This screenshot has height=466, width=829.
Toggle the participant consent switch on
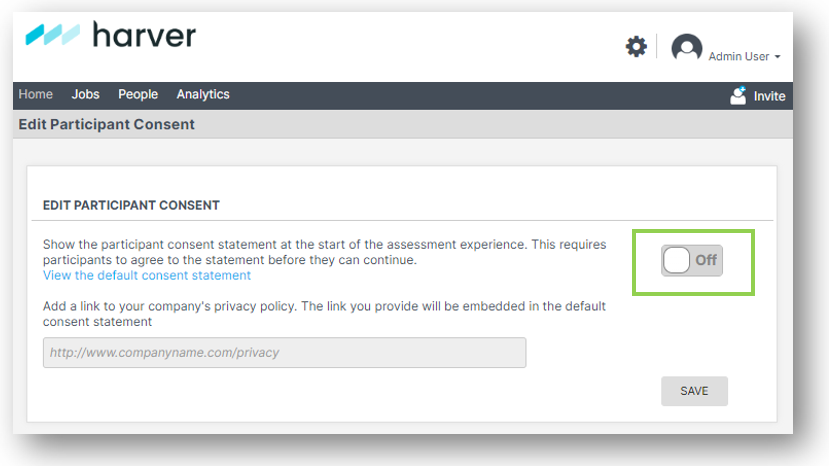[x=692, y=260]
